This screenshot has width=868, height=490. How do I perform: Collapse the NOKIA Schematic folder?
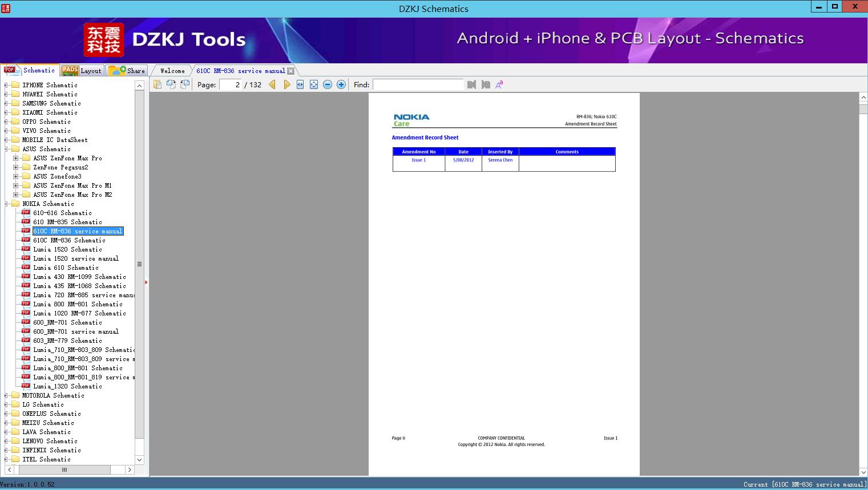pyautogui.click(x=6, y=204)
